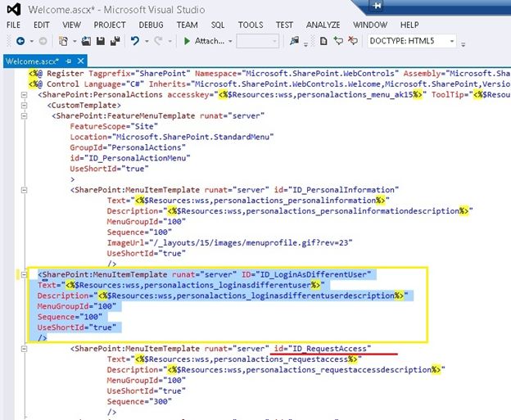This screenshot has height=420, width=511.
Task: Click the Navigate Backward arrow icon
Action: click(x=20, y=41)
